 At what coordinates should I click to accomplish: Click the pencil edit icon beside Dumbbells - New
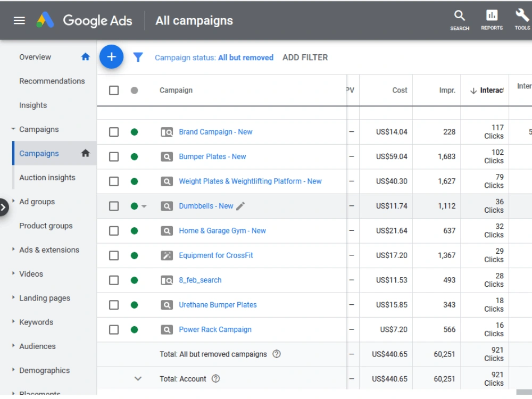(240, 206)
